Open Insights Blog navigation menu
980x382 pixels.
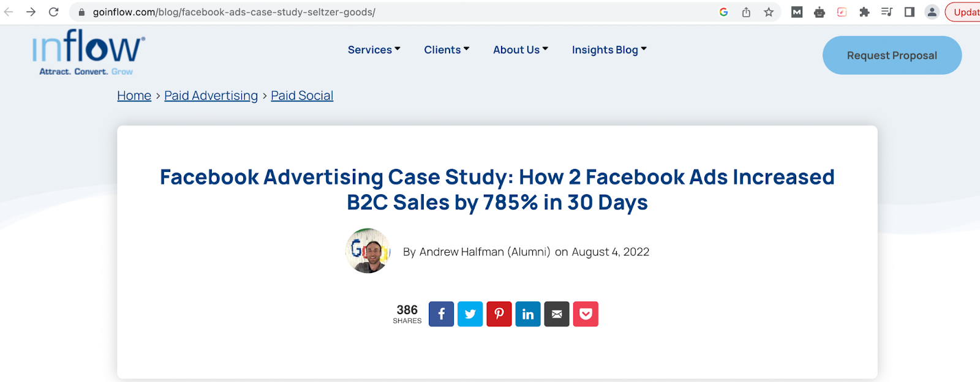[x=609, y=50]
